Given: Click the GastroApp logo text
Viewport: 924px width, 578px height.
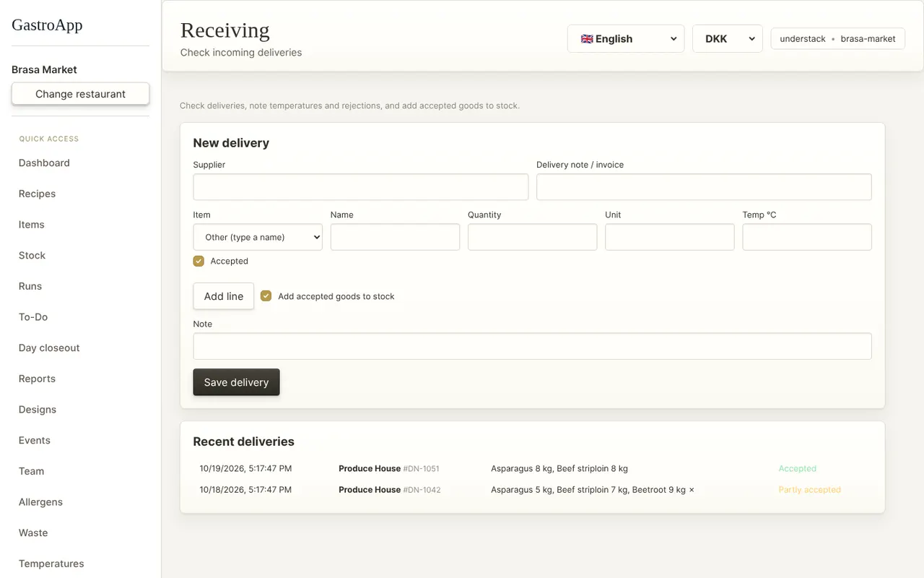Looking at the screenshot, I should (x=47, y=25).
